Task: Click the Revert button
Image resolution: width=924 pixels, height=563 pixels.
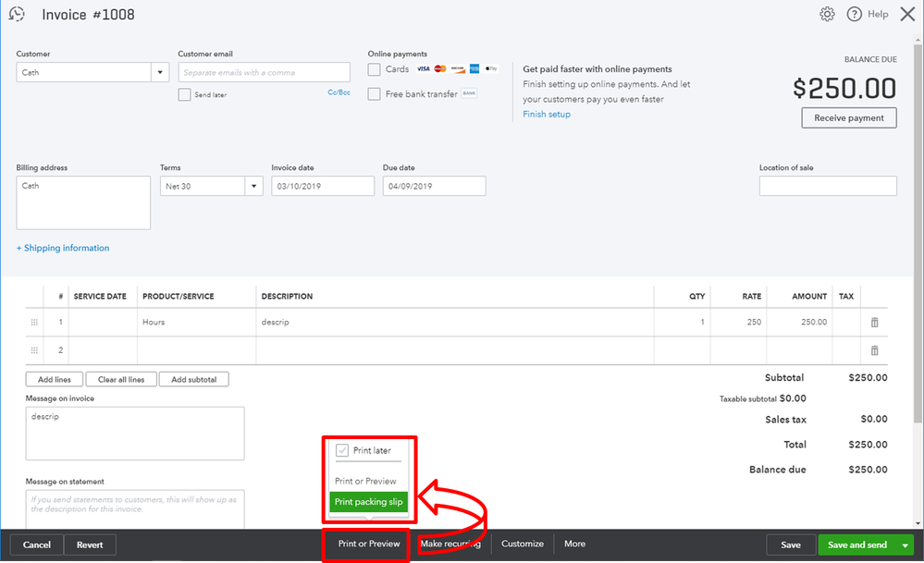Action: point(90,545)
